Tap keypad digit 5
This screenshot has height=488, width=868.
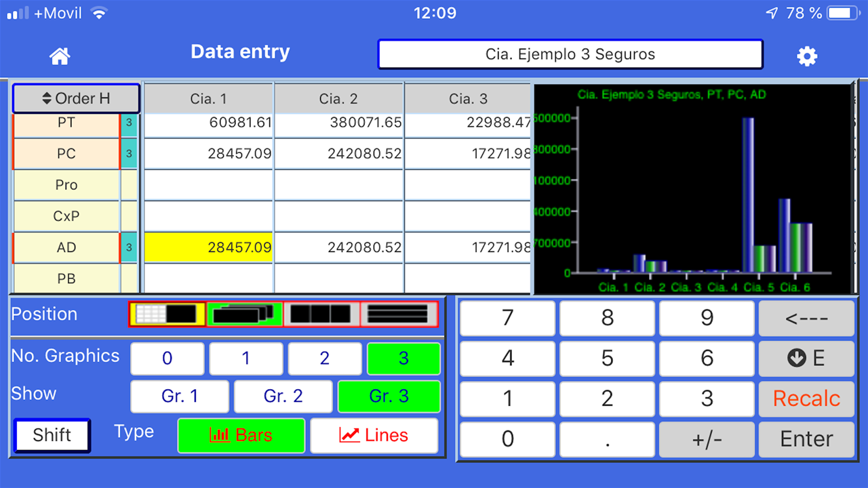pyautogui.click(x=607, y=358)
